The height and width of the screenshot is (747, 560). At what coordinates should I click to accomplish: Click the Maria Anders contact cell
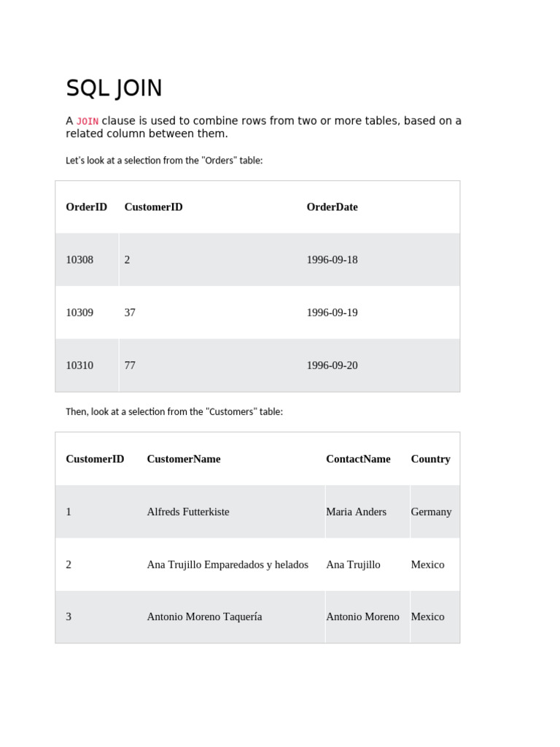(x=356, y=512)
